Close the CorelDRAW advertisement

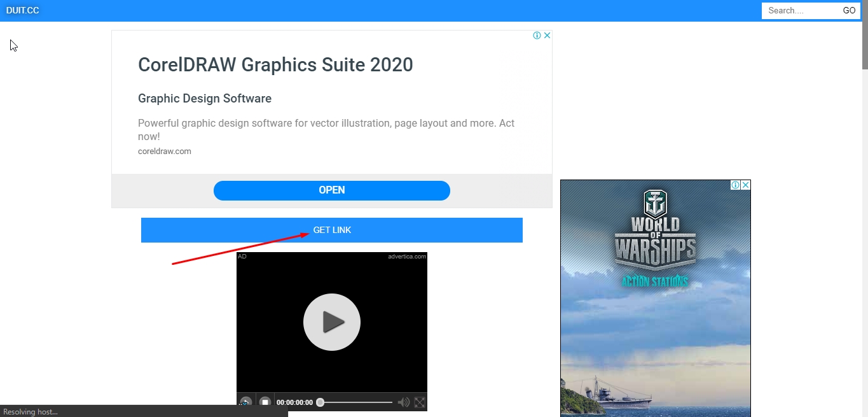click(x=547, y=36)
